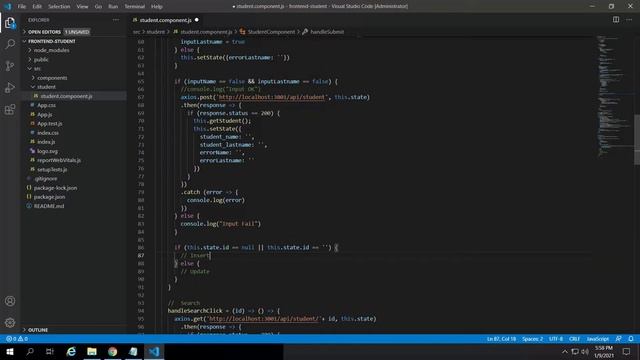Click the volume icon in system tray

585,351
